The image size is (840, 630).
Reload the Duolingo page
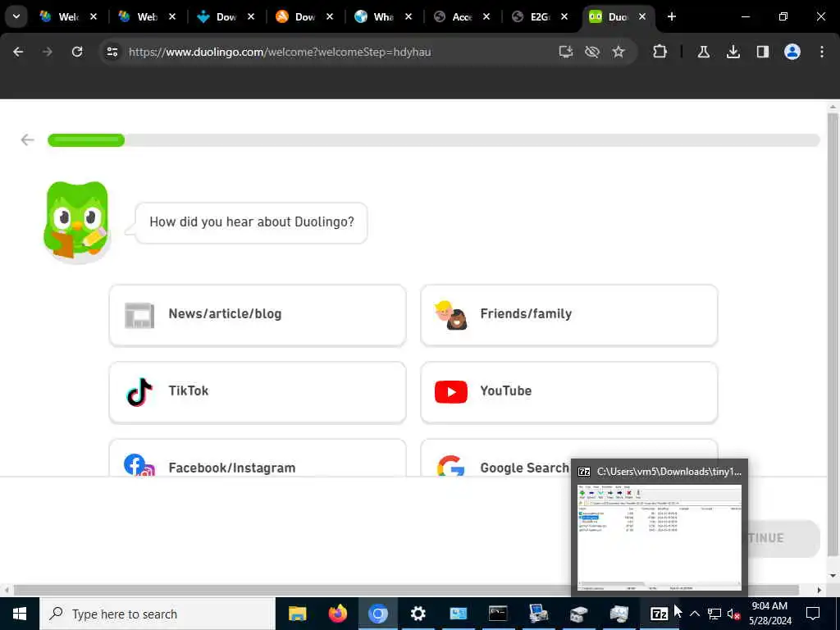coord(77,52)
